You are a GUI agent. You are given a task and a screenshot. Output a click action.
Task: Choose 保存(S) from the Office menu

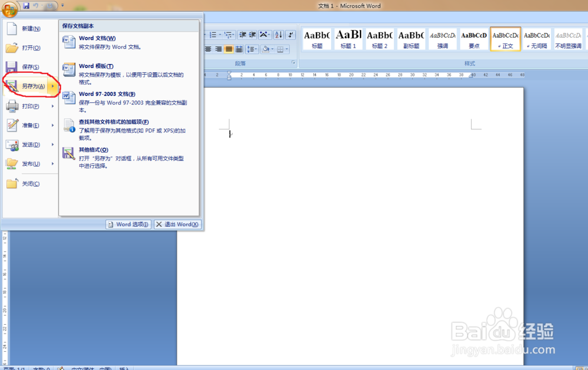click(31, 67)
